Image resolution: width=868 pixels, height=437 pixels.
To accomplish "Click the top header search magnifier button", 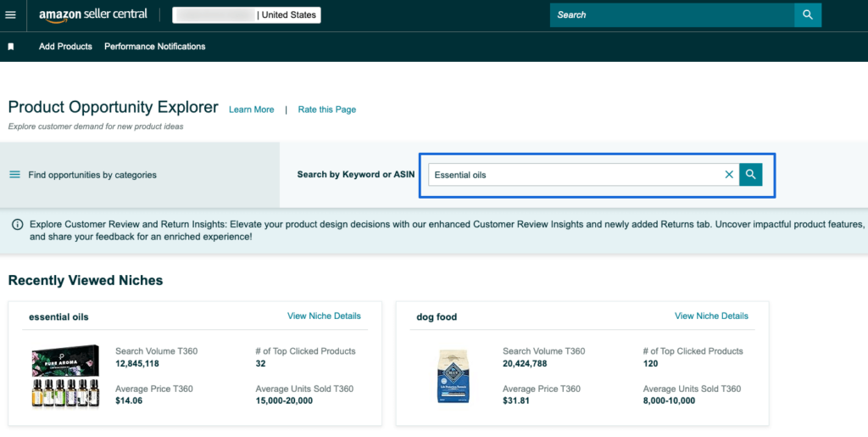I will (x=808, y=15).
